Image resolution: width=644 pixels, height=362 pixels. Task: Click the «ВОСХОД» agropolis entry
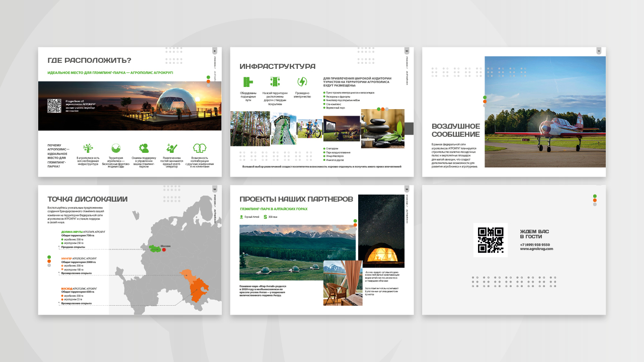click(x=78, y=289)
